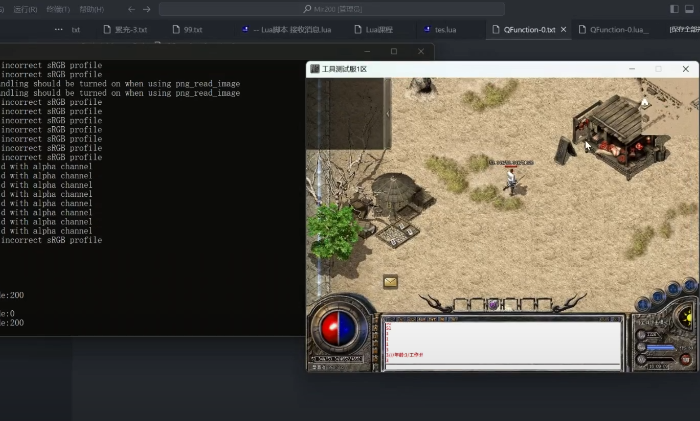Open the mail envelope icon in game
Screen dimensions: 700x421
pos(390,282)
